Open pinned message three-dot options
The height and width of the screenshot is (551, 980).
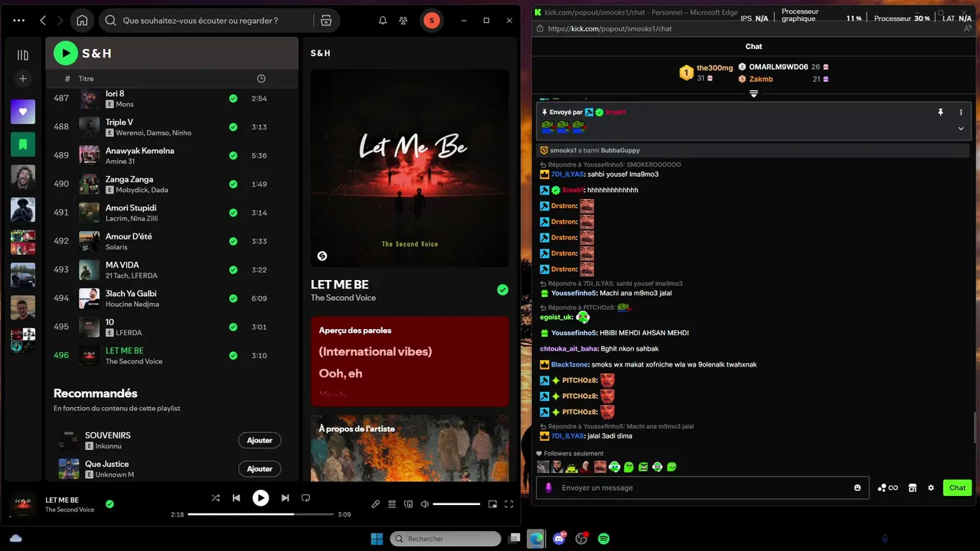click(x=961, y=112)
